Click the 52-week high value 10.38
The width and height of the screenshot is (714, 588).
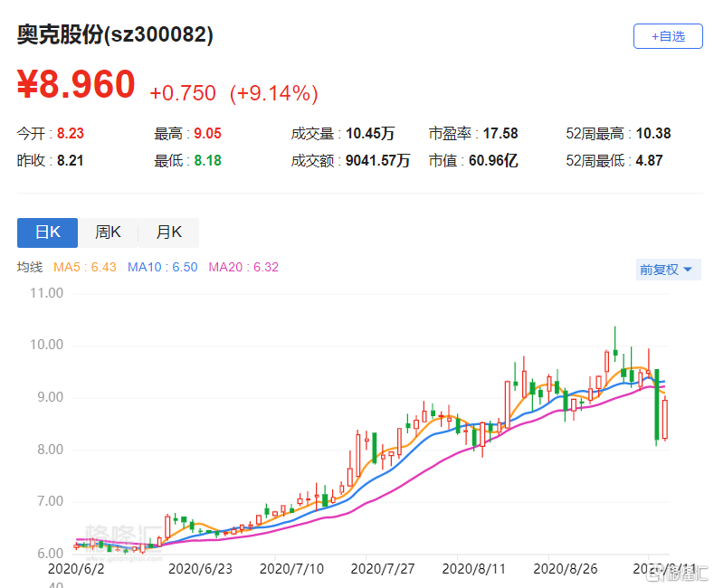pyautogui.click(x=653, y=133)
